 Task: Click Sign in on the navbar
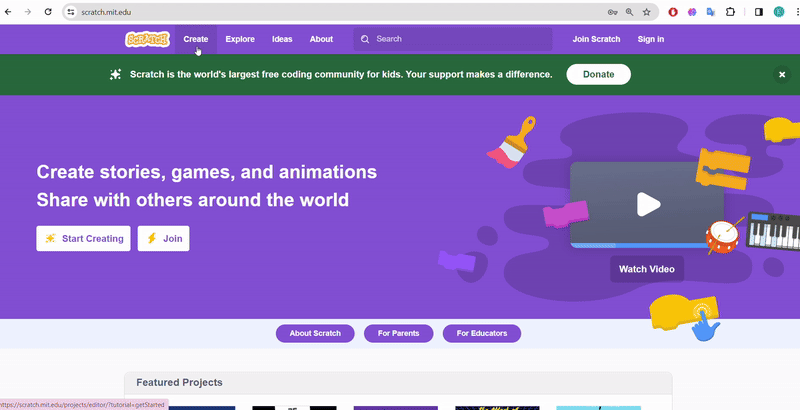650,39
